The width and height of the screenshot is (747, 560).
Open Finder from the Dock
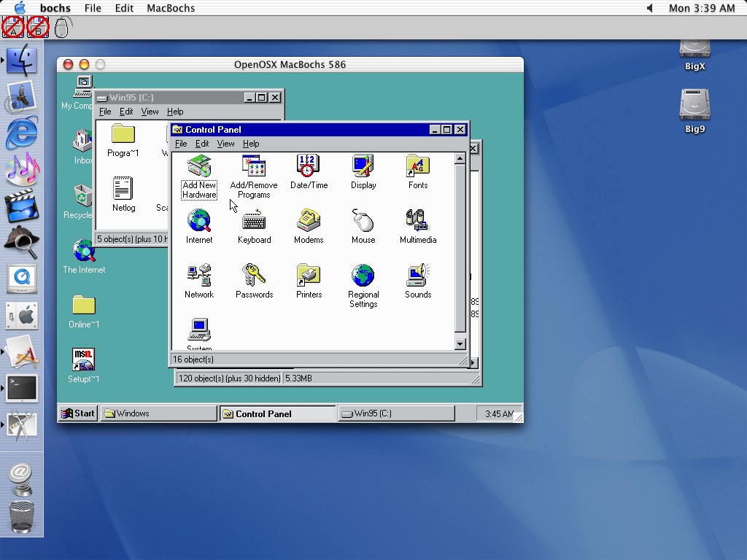[21, 60]
